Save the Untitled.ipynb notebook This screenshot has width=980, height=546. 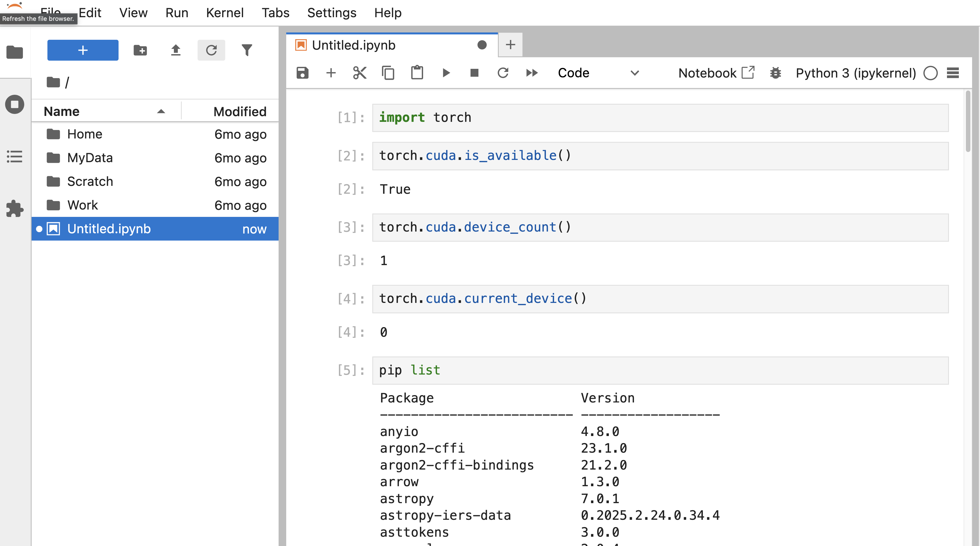(302, 73)
